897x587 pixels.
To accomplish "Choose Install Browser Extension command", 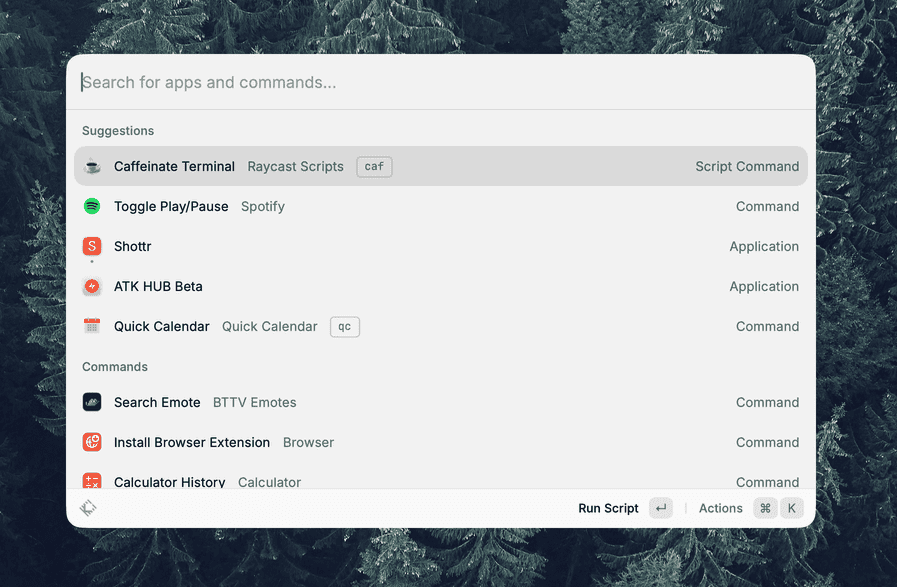I will (440, 442).
